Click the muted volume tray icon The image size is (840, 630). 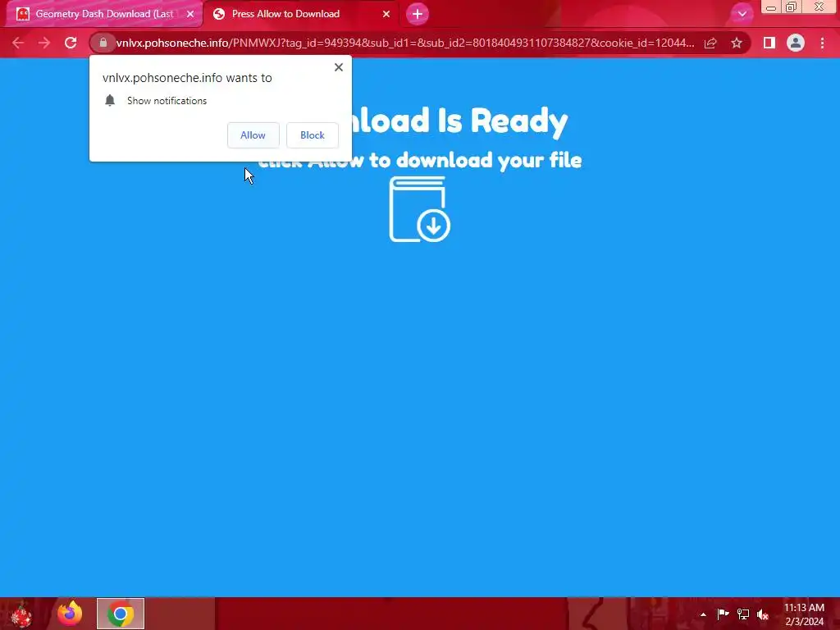(x=763, y=614)
